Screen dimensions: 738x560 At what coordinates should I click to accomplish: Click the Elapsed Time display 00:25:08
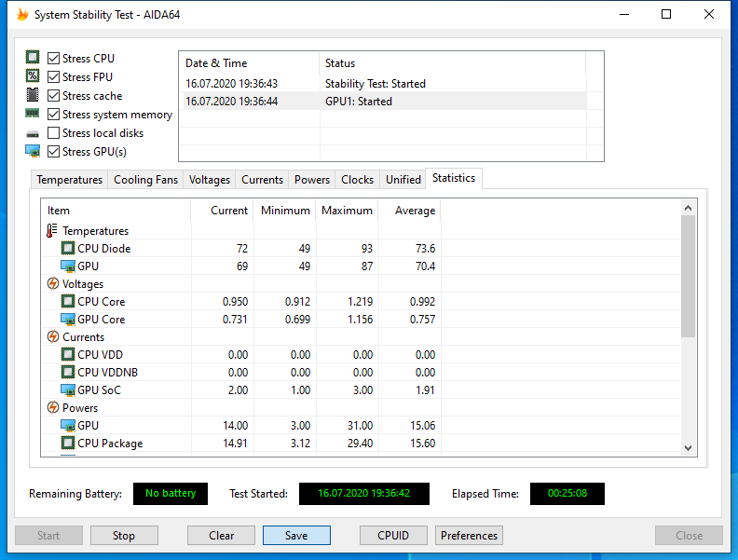[x=567, y=494]
